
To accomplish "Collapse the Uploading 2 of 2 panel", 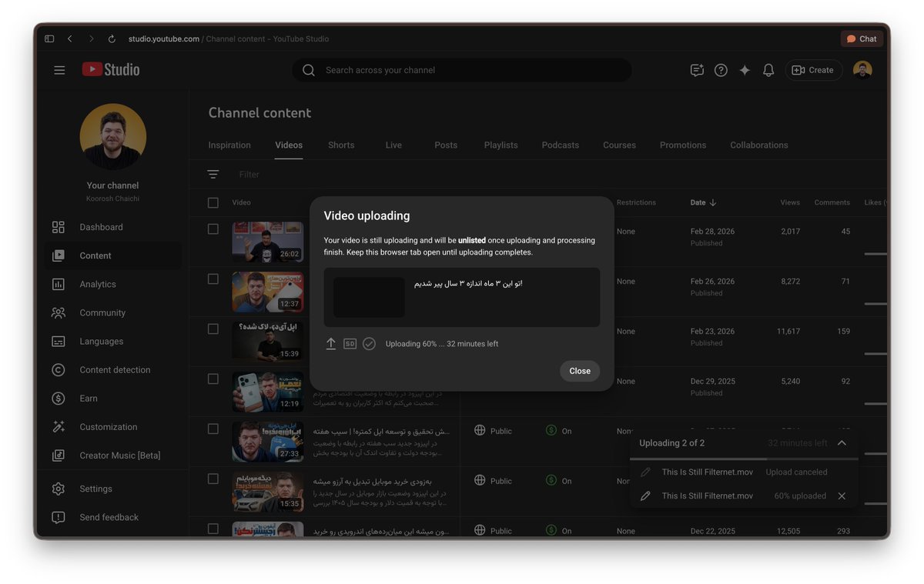I will tap(842, 443).
